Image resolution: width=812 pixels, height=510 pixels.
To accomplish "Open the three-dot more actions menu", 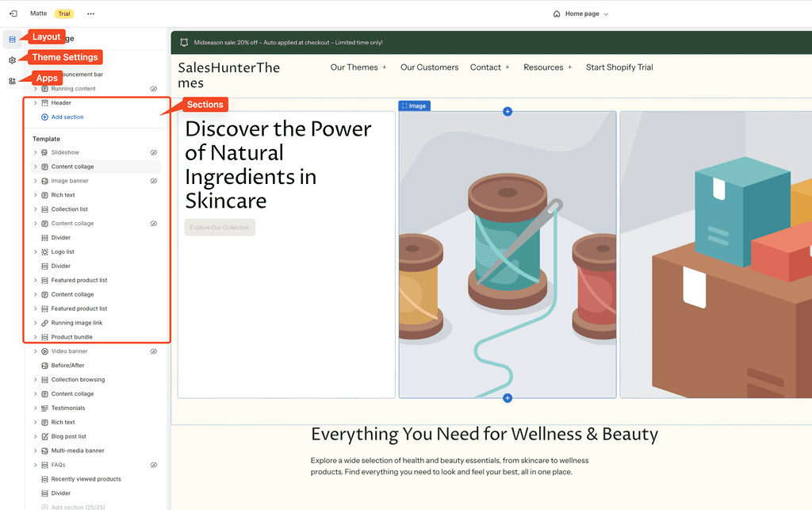I will [x=90, y=14].
